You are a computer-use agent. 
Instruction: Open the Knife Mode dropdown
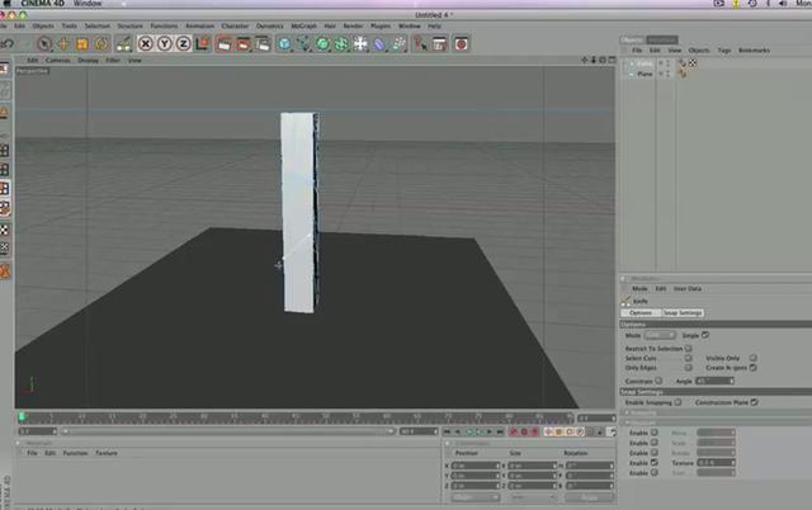click(659, 335)
